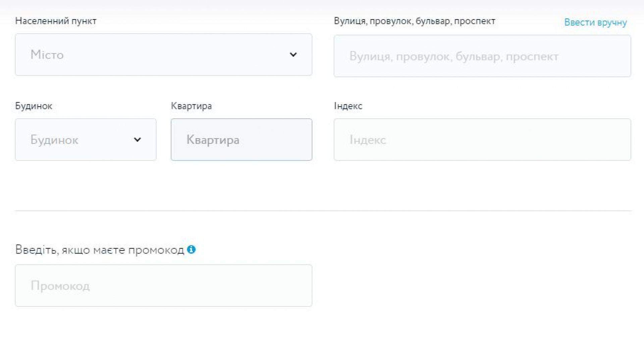Click the 'Населенний пункт' label
The width and height of the screenshot is (644, 338).
point(56,21)
